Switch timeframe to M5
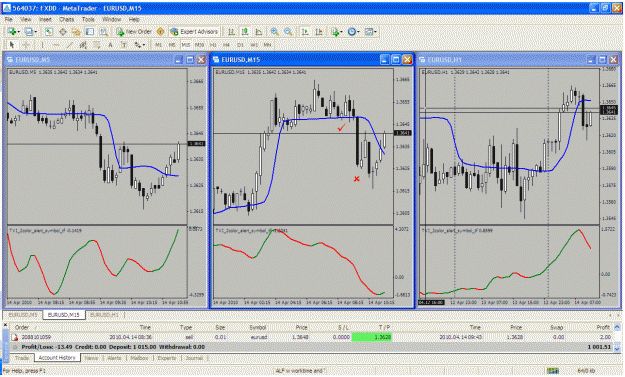Viewport: 625px width, 377px height. click(x=172, y=45)
